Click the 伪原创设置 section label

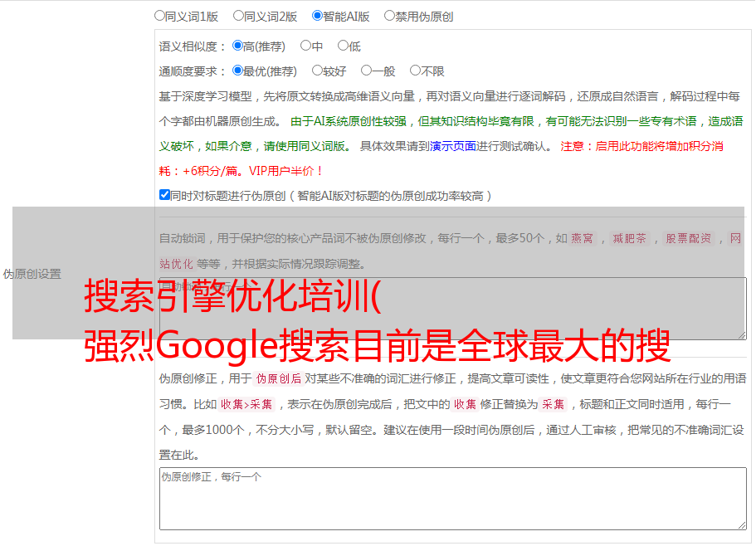point(32,274)
